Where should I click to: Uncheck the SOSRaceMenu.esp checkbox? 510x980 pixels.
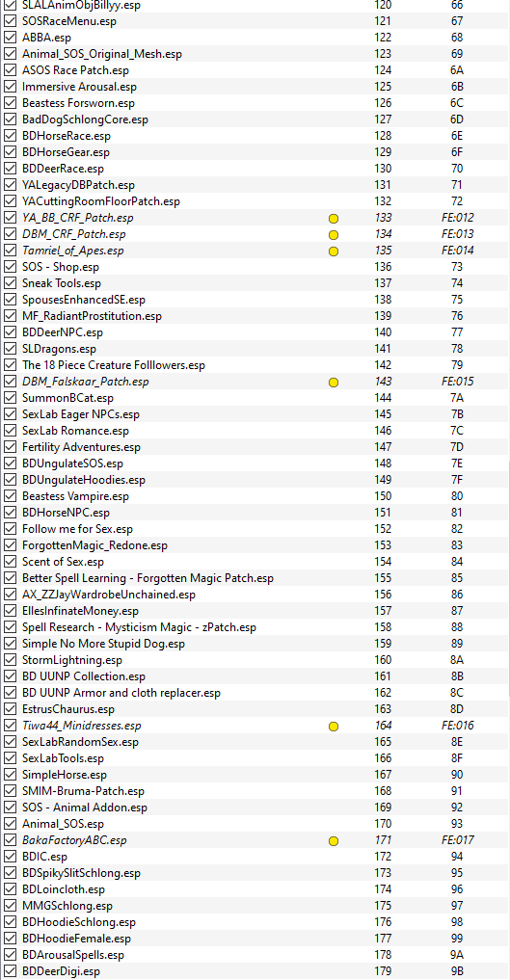coord(10,21)
